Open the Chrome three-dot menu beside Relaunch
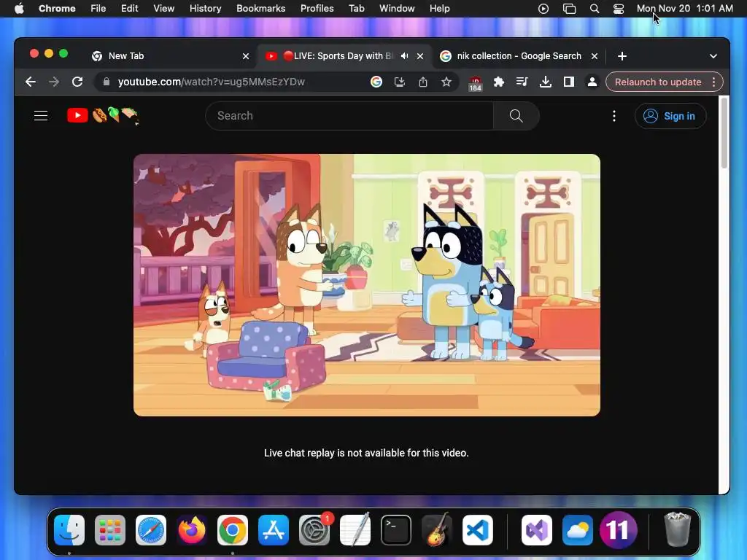This screenshot has width=747, height=560. pos(713,82)
